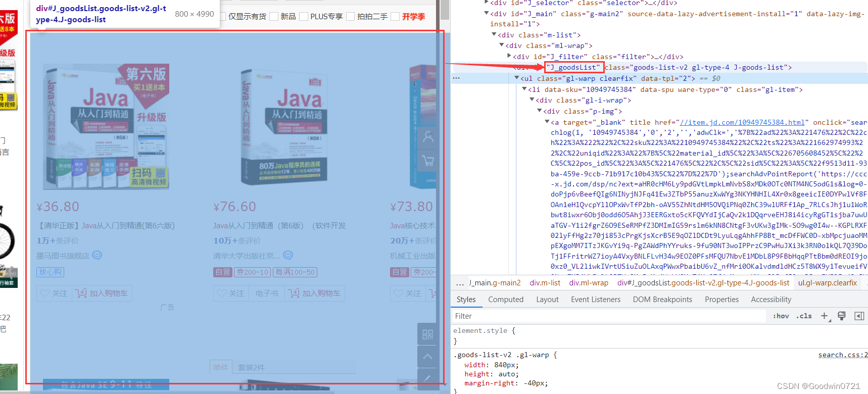The height and width of the screenshot is (394, 868).
Task: Click the heart 关注 button under ¥73.80 book
Action: click(408, 293)
